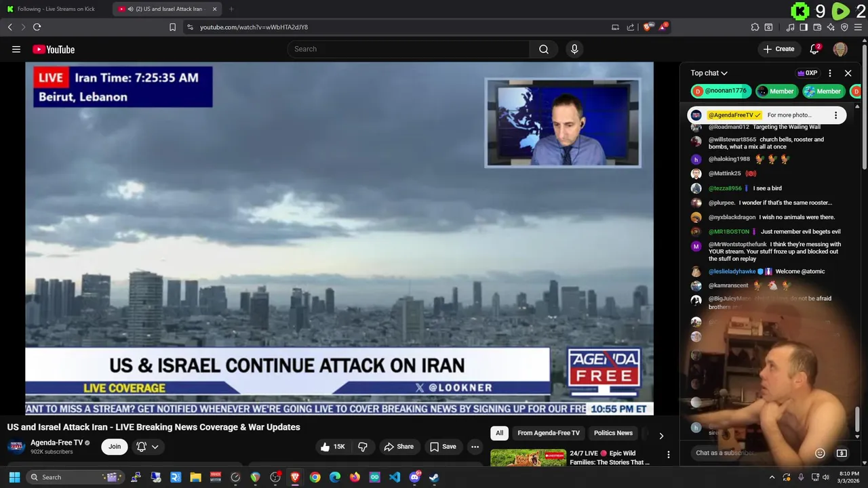
Task: Click the live chat scrollbar
Action: (x=857, y=419)
